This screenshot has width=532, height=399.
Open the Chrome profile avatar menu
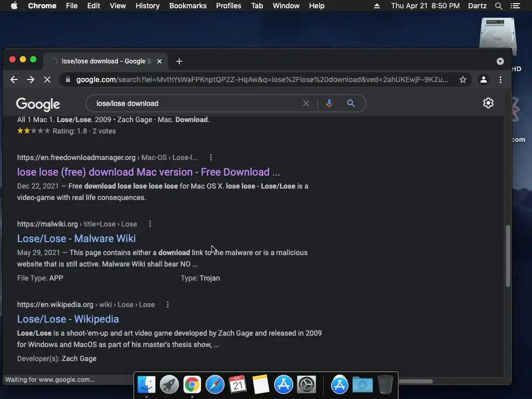point(484,79)
